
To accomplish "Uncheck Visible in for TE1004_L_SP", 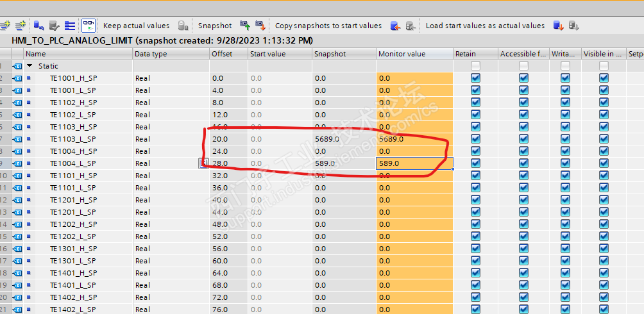I will 604,163.
